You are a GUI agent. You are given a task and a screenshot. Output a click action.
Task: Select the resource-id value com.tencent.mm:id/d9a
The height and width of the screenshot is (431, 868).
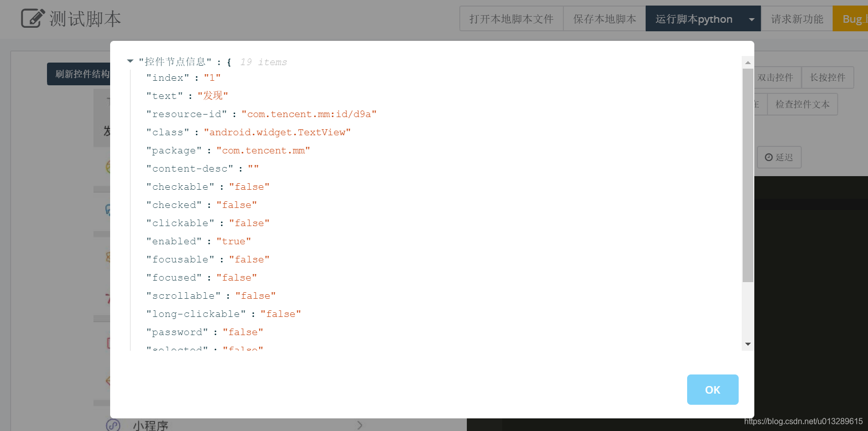pos(309,114)
